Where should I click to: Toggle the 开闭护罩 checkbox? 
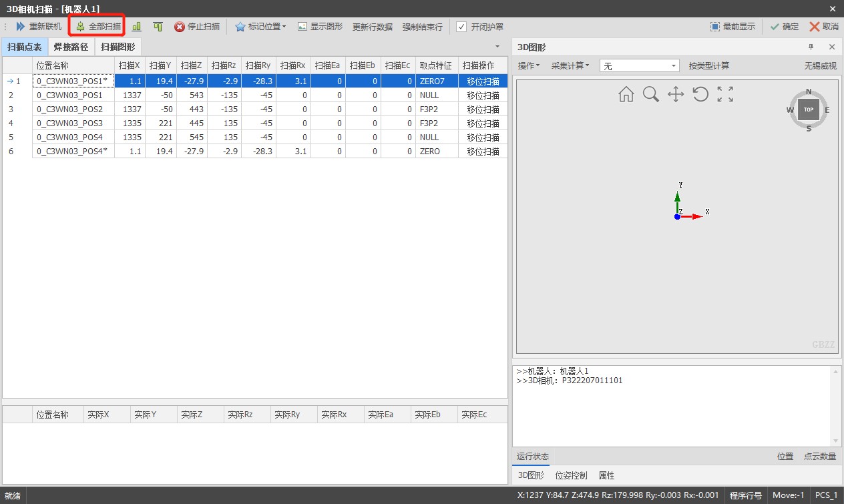[461, 27]
